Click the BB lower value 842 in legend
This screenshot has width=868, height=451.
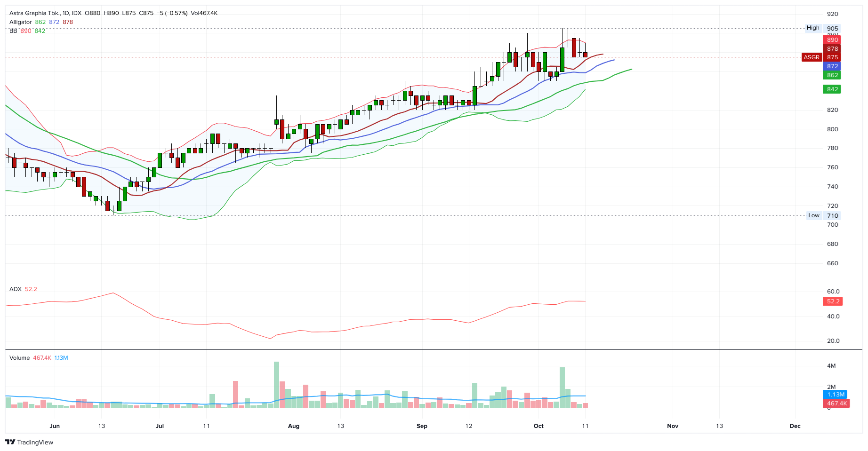[x=40, y=31]
